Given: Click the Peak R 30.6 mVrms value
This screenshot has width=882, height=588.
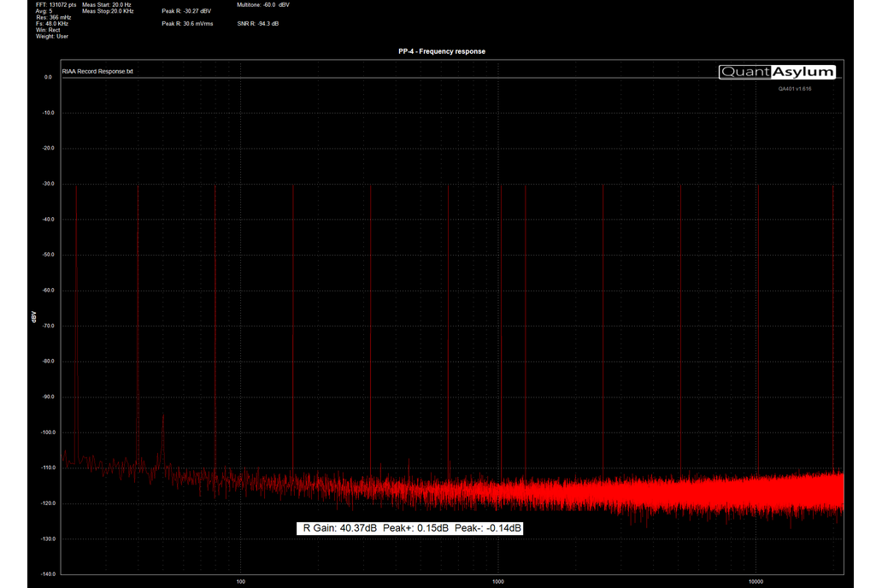Looking at the screenshot, I should click(x=188, y=23).
